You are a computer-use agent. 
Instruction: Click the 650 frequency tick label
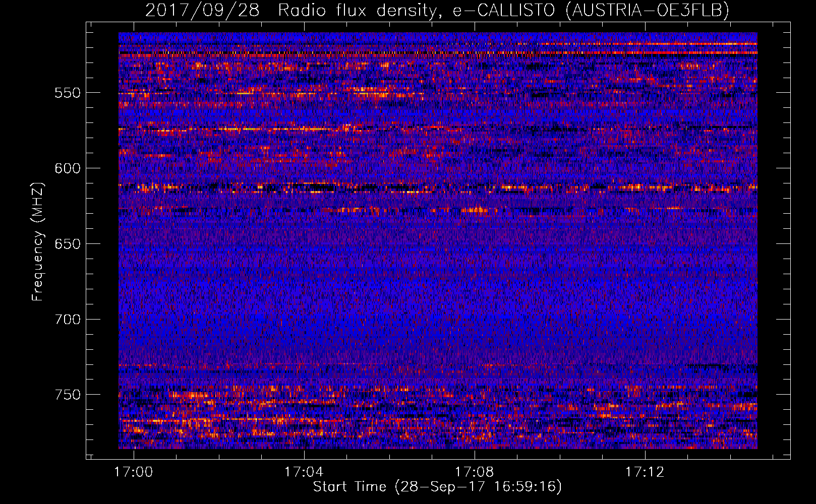point(68,244)
